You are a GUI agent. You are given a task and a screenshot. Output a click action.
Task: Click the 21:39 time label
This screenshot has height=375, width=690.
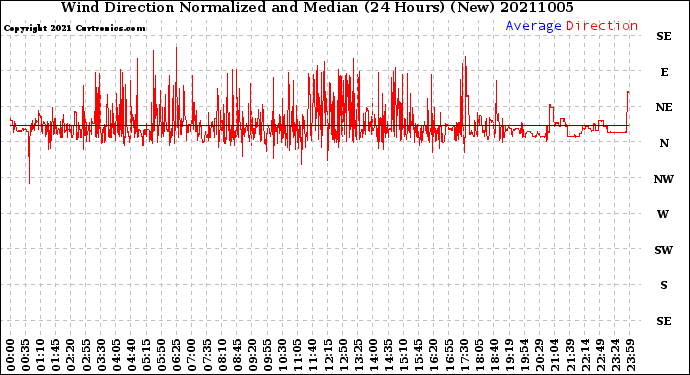coord(570,355)
